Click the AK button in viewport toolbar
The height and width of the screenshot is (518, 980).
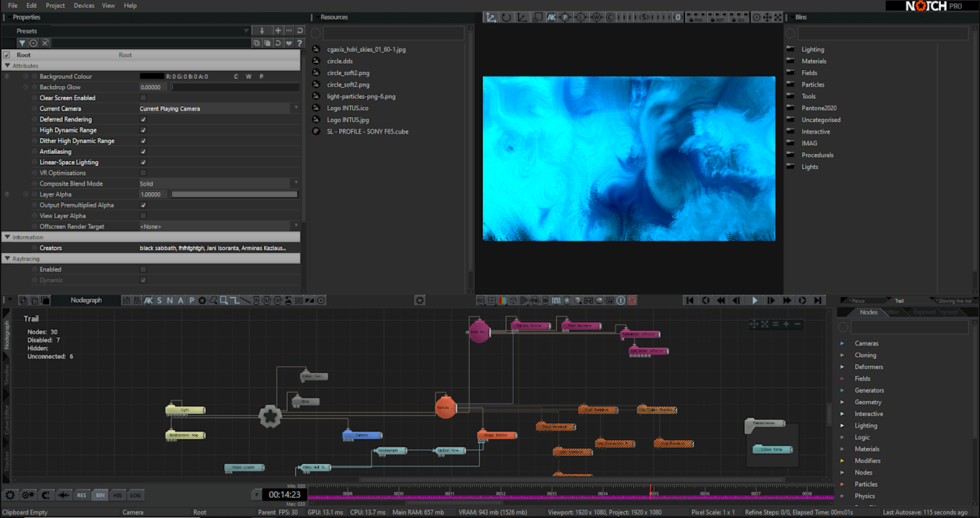(x=551, y=17)
